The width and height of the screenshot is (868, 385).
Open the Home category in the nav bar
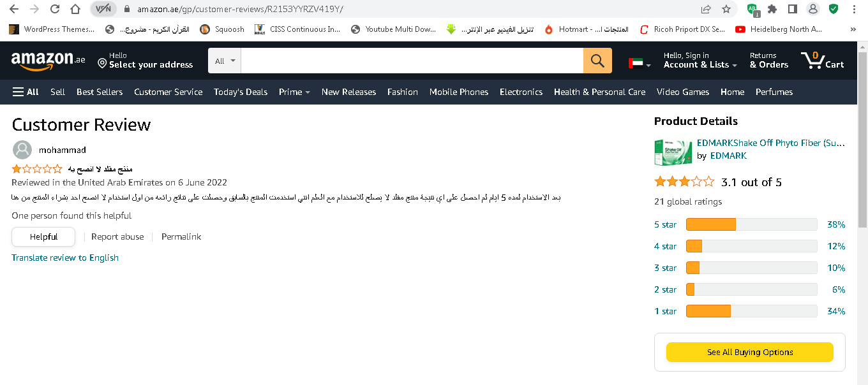click(733, 92)
